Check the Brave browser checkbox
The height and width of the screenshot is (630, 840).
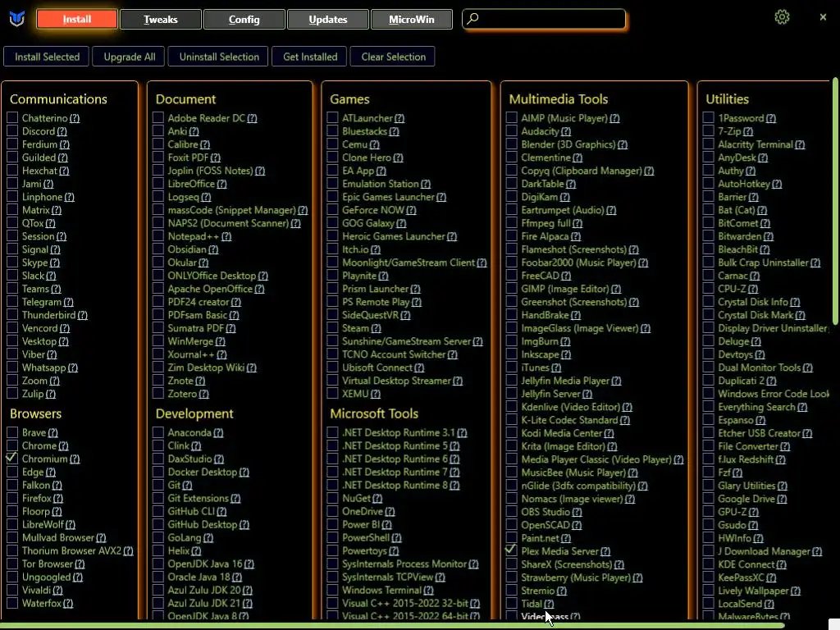pyautogui.click(x=12, y=432)
